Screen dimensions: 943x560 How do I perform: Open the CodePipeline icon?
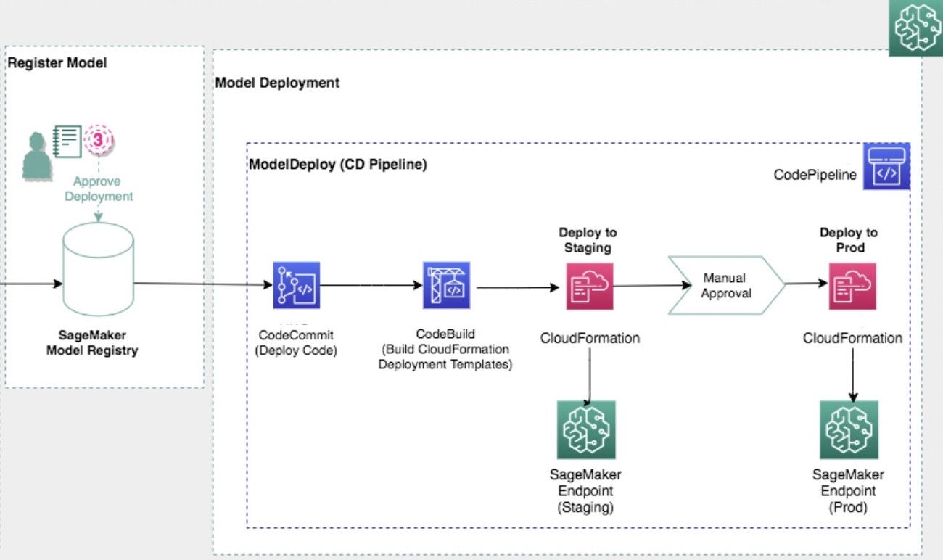(886, 166)
